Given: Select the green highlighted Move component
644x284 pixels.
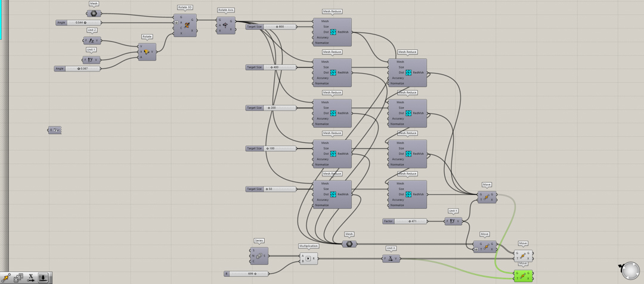Looking at the screenshot, I should [x=523, y=276].
